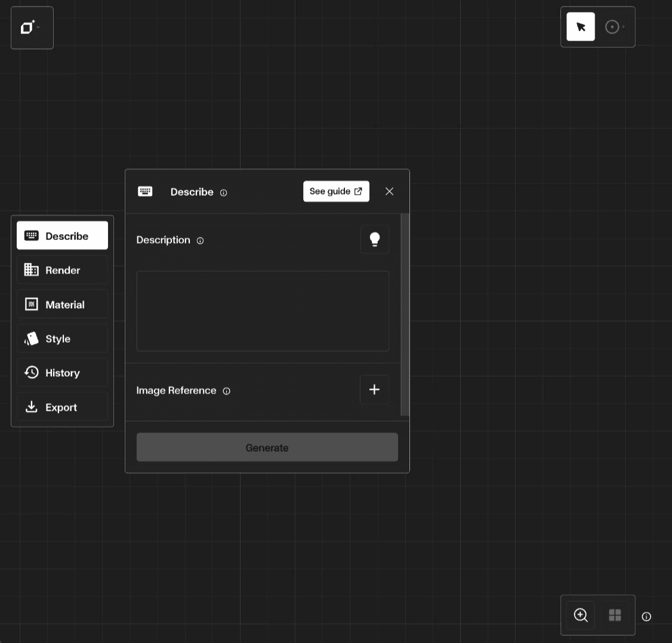672x643 pixels.
Task: Click the zoom magnifier icon at bottom right
Action: point(580,615)
